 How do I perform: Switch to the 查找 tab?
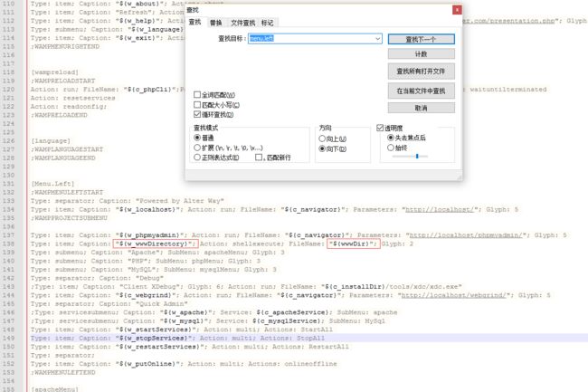pos(194,22)
